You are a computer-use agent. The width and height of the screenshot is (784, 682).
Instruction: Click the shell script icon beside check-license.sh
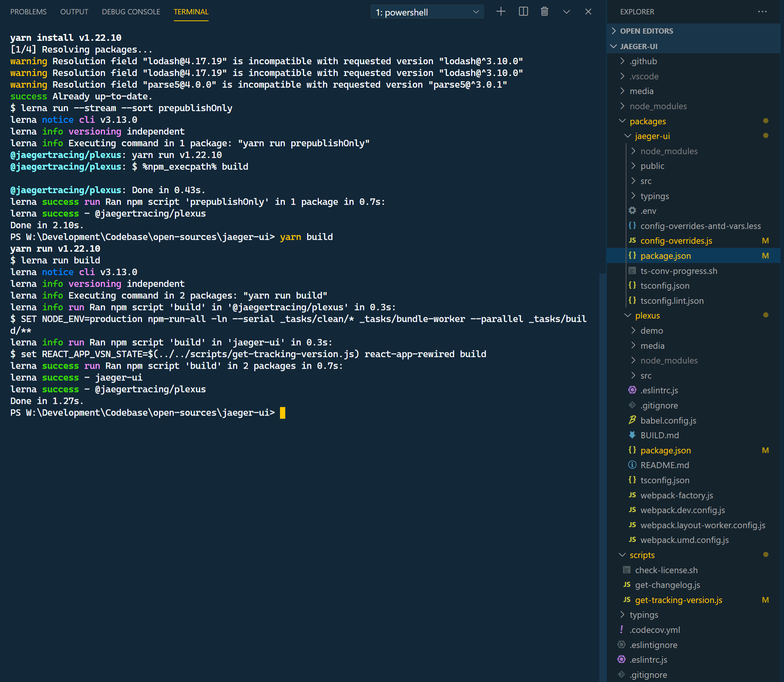click(x=626, y=570)
